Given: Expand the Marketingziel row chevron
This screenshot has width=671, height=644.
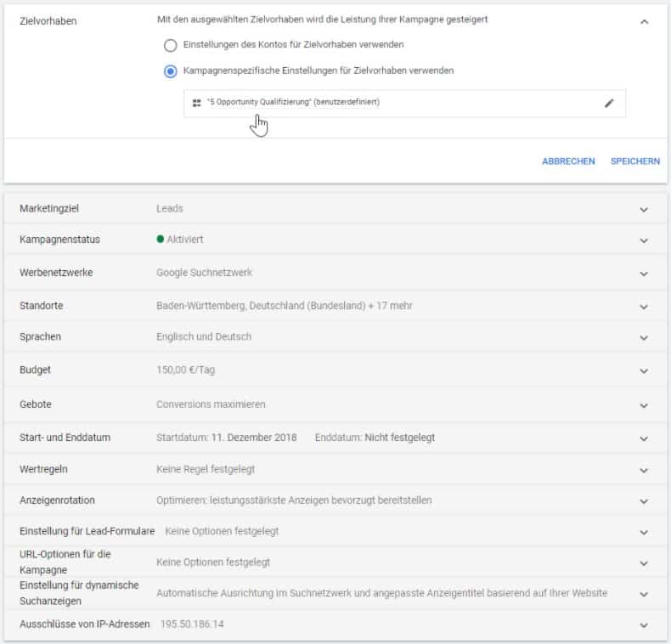Looking at the screenshot, I should tap(644, 209).
